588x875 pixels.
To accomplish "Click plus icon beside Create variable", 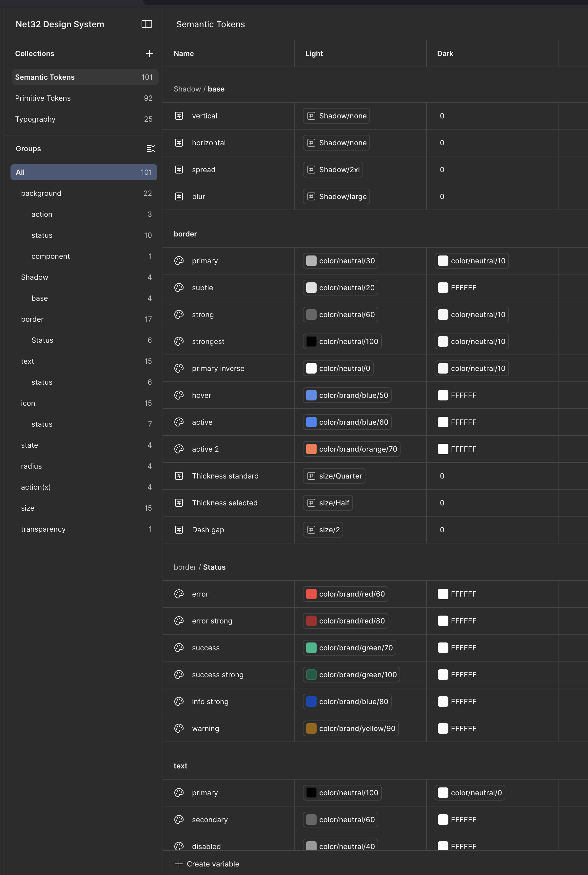I will point(179,864).
